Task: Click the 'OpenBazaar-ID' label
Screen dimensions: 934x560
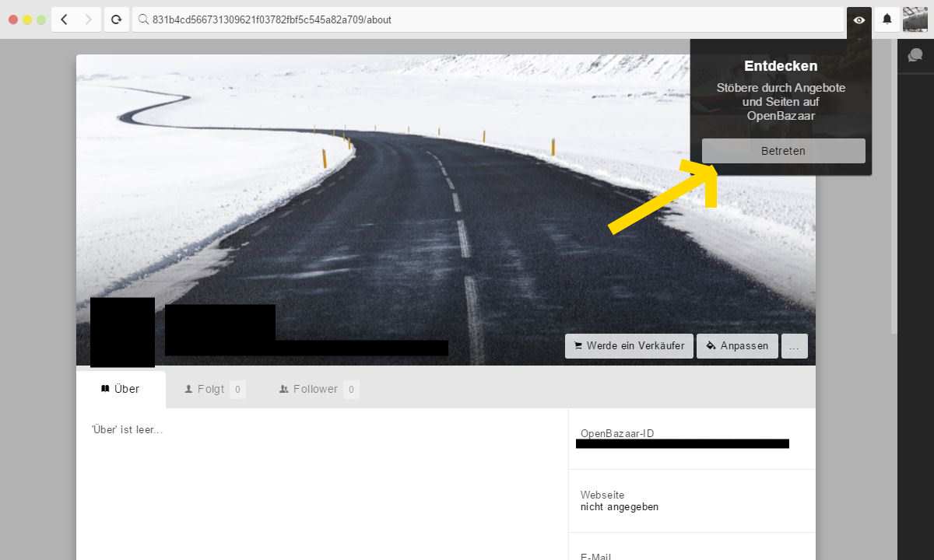Action: click(x=617, y=434)
